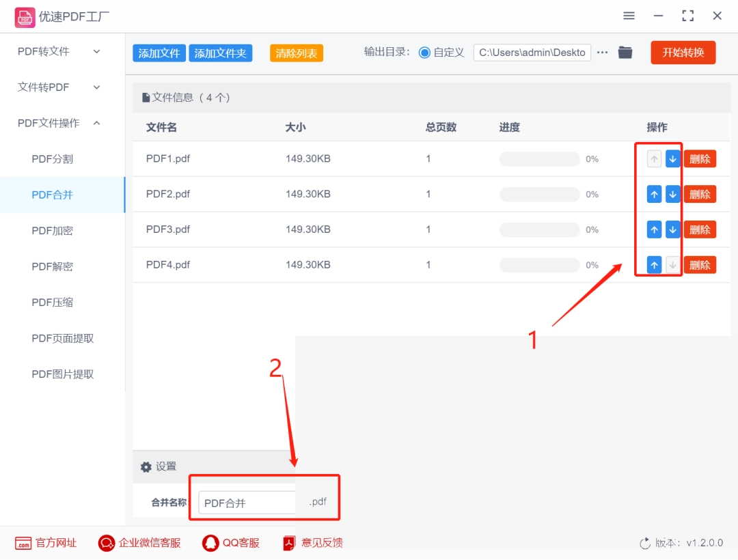Select the 自定义 output radio button
The height and width of the screenshot is (560, 738).
(424, 53)
